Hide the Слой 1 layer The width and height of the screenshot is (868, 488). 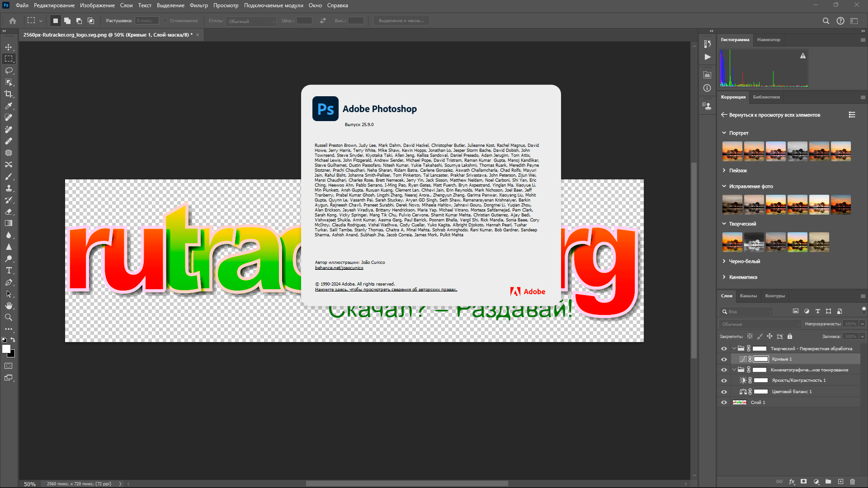(724, 403)
